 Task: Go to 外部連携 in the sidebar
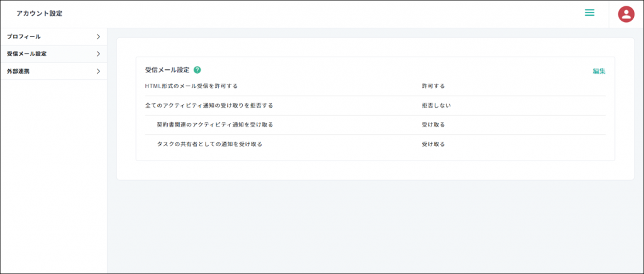[18, 71]
